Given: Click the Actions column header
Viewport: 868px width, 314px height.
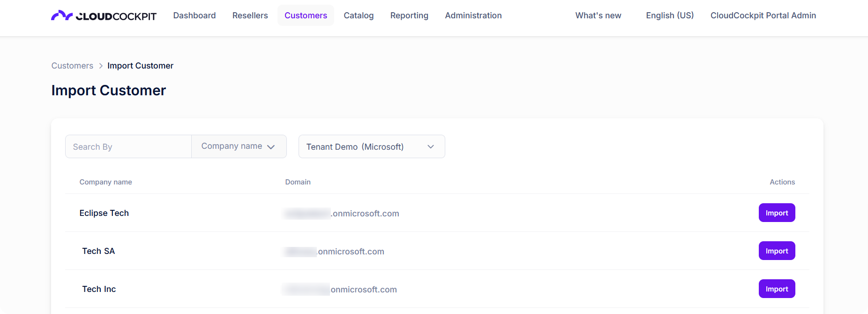Looking at the screenshot, I should point(782,182).
